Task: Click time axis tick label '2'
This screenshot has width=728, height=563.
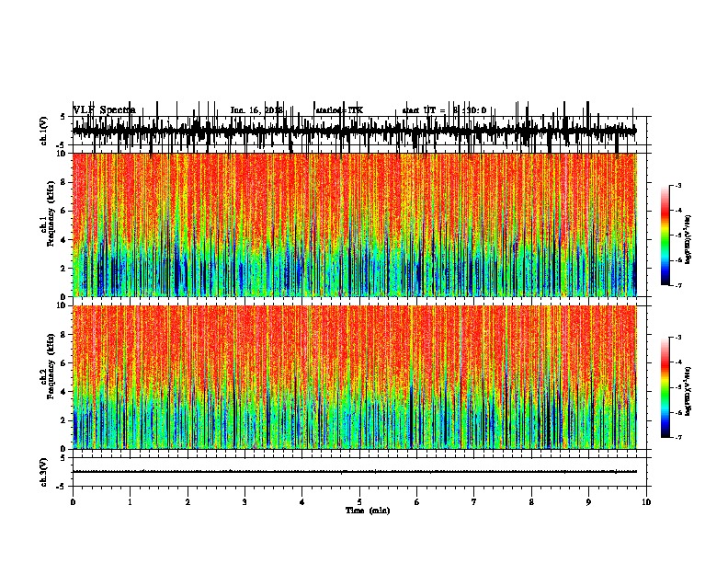Action: point(188,502)
